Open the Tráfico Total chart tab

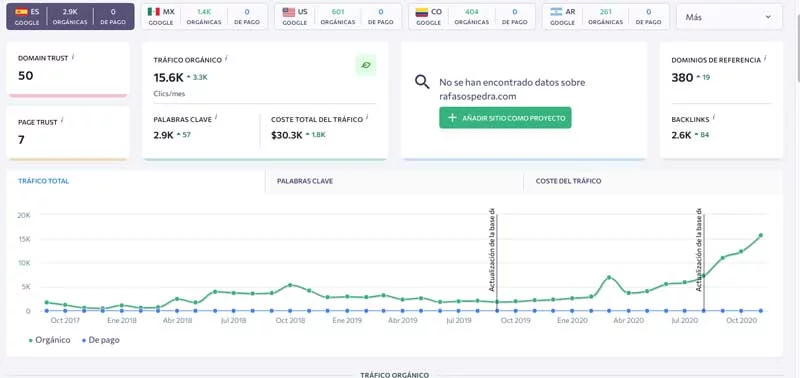[136, 181]
